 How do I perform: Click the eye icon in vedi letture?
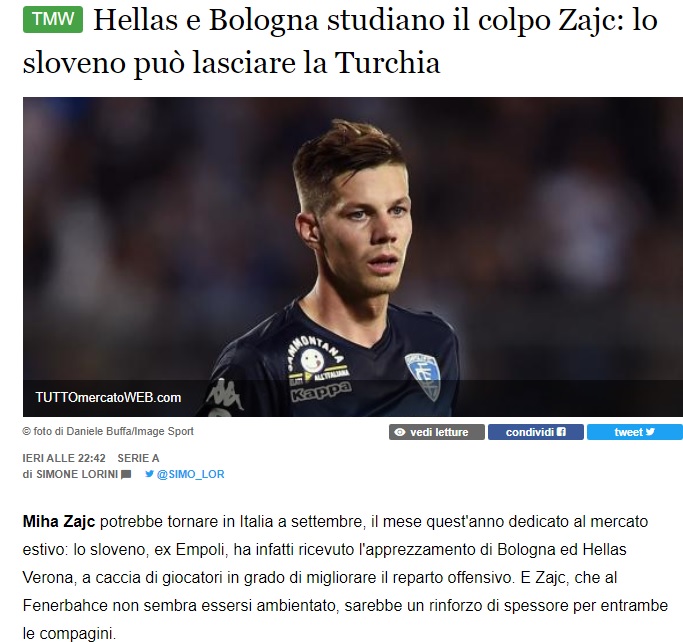pos(399,433)
